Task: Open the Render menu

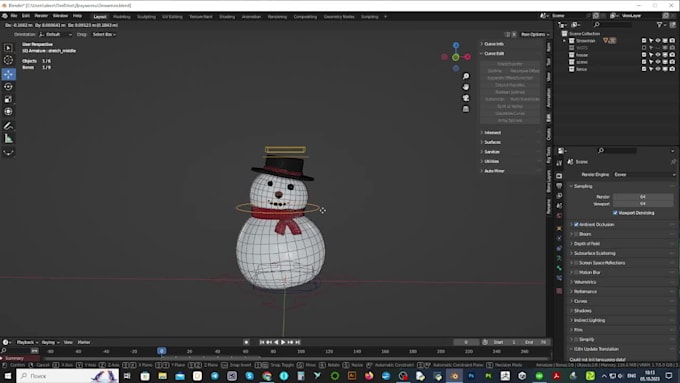Action: pos(41,16)
